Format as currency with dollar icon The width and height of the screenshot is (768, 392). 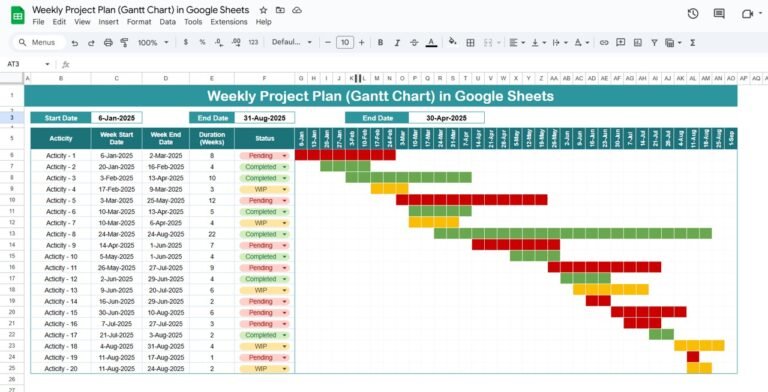click(186, 43)
